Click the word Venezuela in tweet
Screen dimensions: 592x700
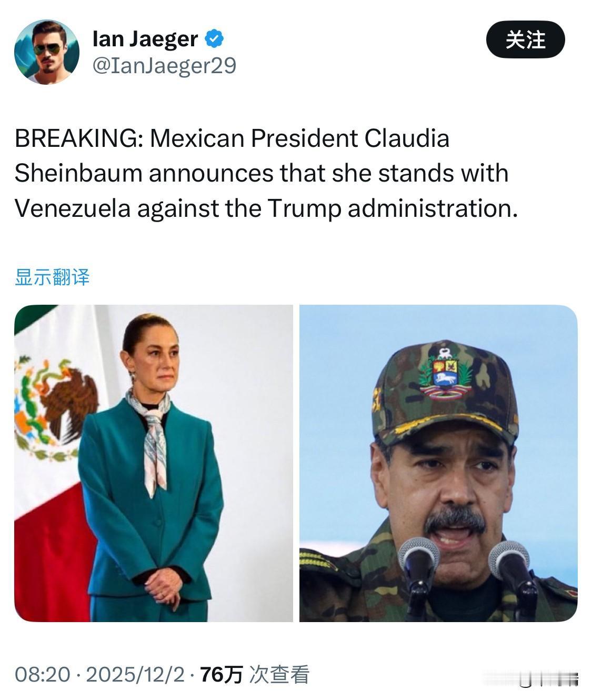73,208
